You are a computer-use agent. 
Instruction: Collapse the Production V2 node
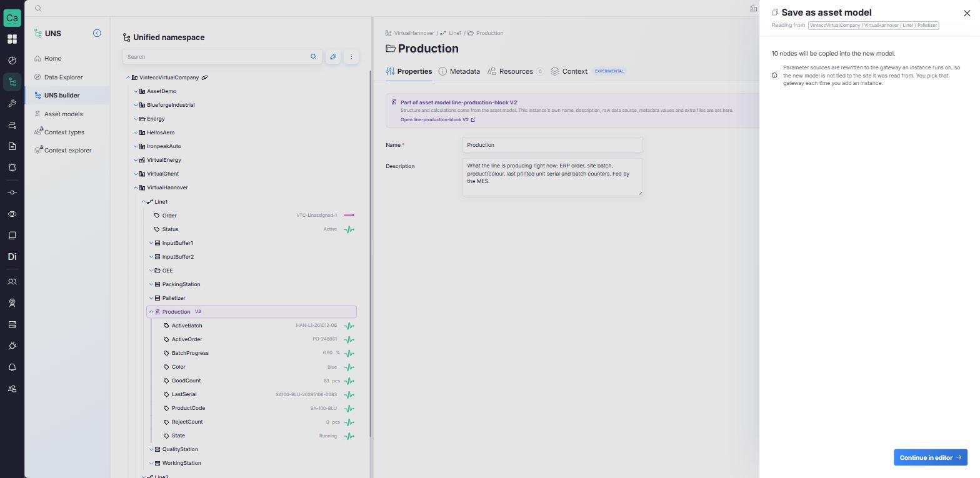(151, 312)
